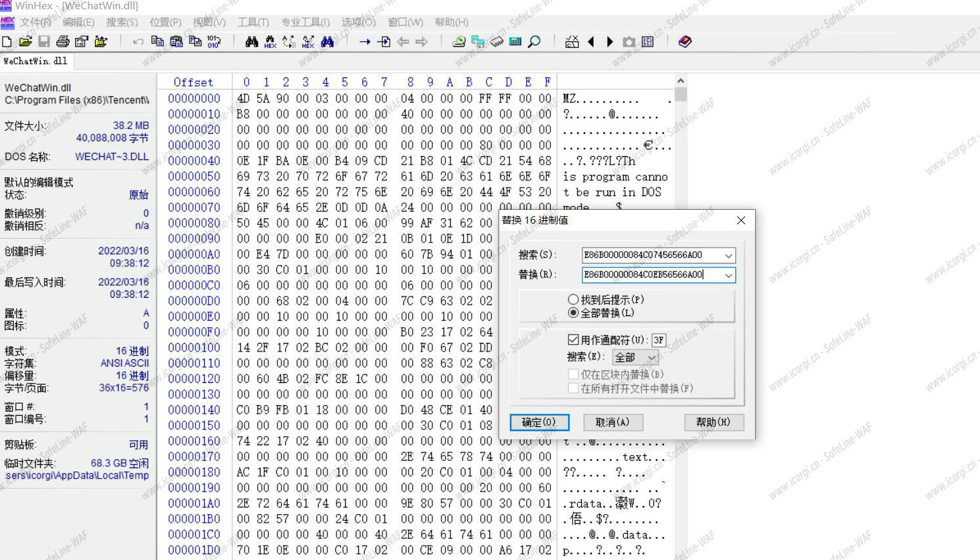Image resolution: width=980 pixels, height=560 pixels.
Task: Click the 原始 state value
Action: pos(138,195)
